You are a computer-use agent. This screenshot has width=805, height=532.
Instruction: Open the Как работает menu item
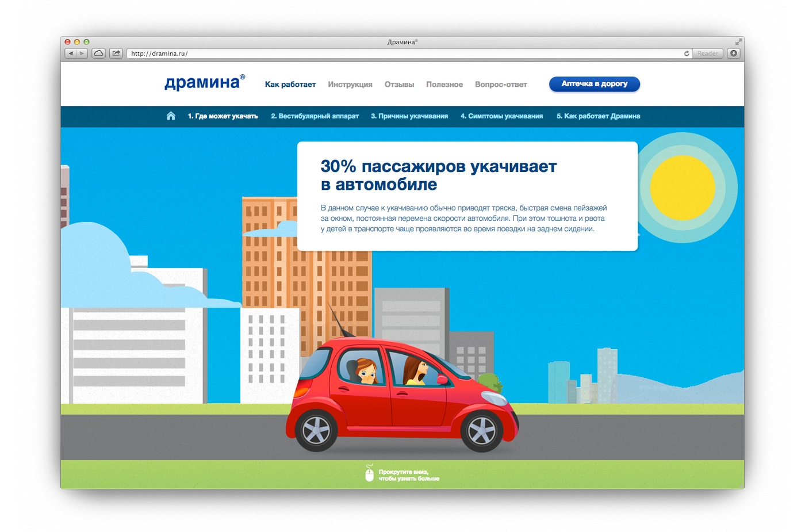(290, 85)
